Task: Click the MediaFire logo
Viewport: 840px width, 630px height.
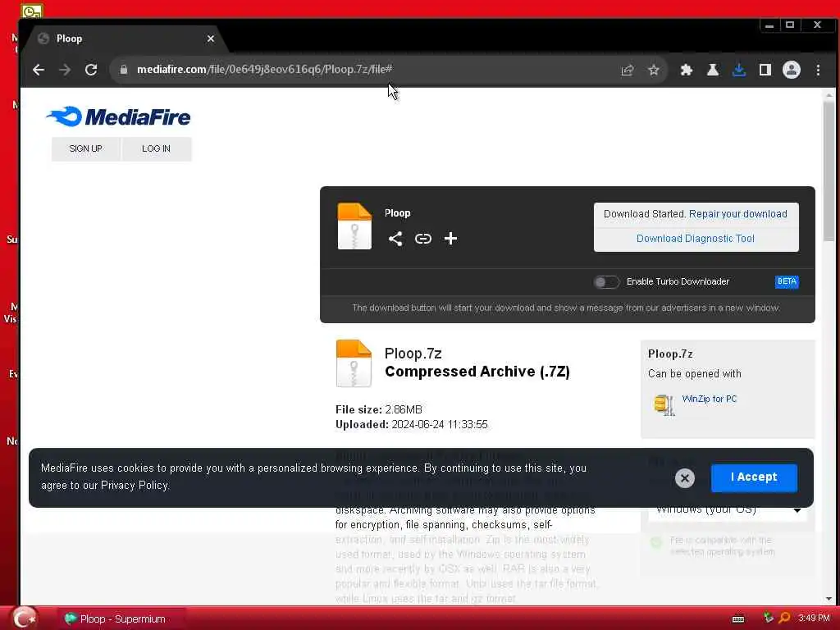Action: (x=118, y=116)
